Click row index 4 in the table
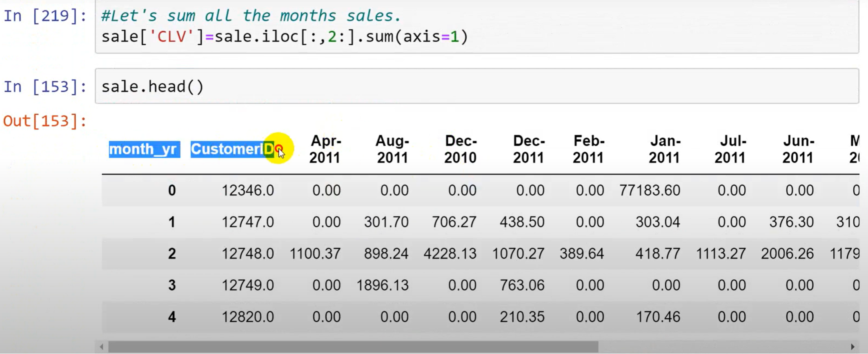This screenshot has height=354, width=868. 172,317
